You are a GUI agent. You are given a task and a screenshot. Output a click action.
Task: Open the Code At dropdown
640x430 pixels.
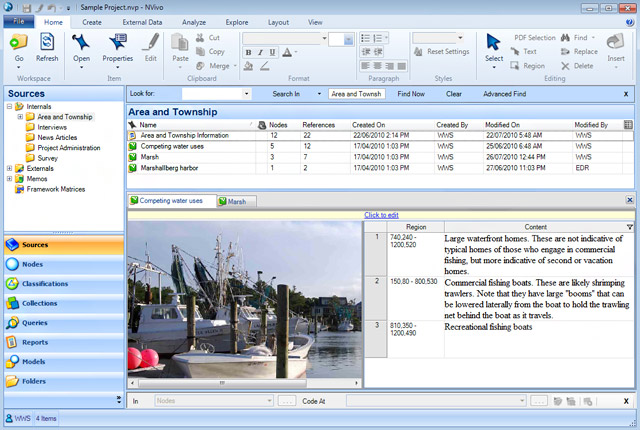(522, 401)
